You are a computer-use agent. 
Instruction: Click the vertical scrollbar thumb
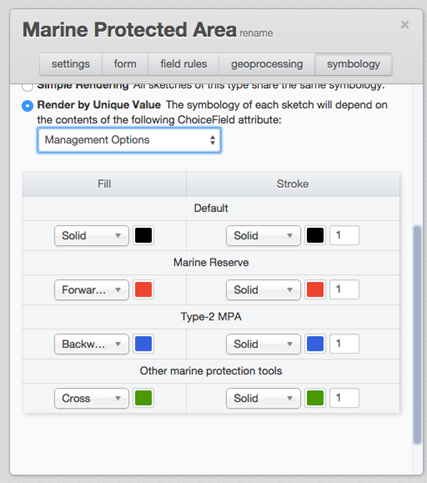[417, 335]
